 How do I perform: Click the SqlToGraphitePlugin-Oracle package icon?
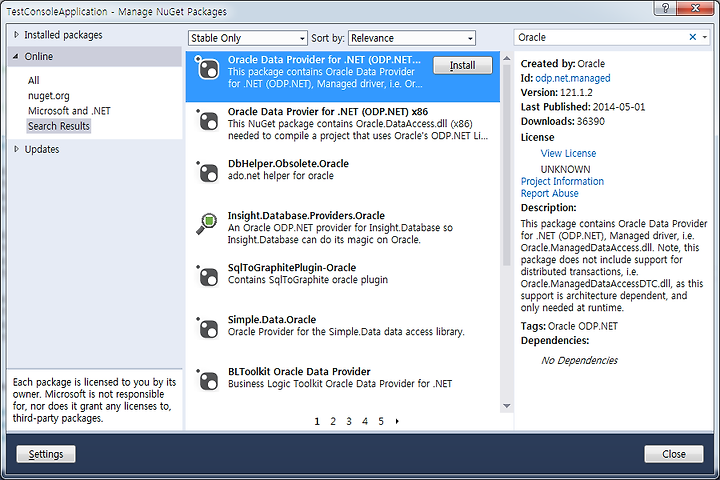[x=208, y=277]
